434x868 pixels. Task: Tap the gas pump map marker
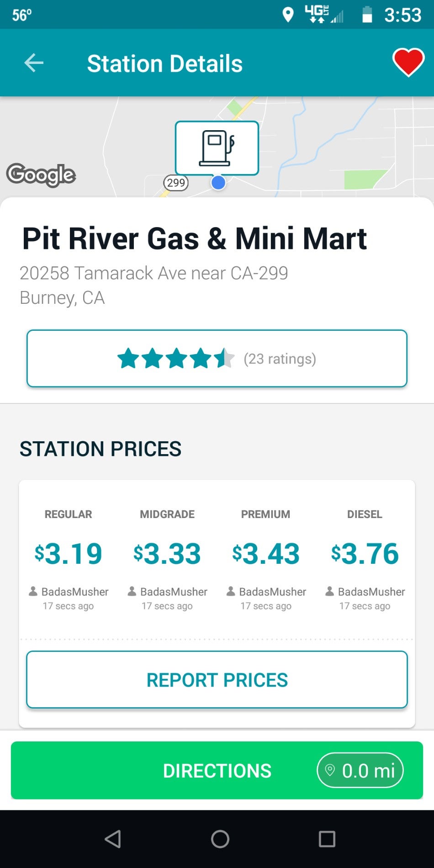(x=217, y=148)
